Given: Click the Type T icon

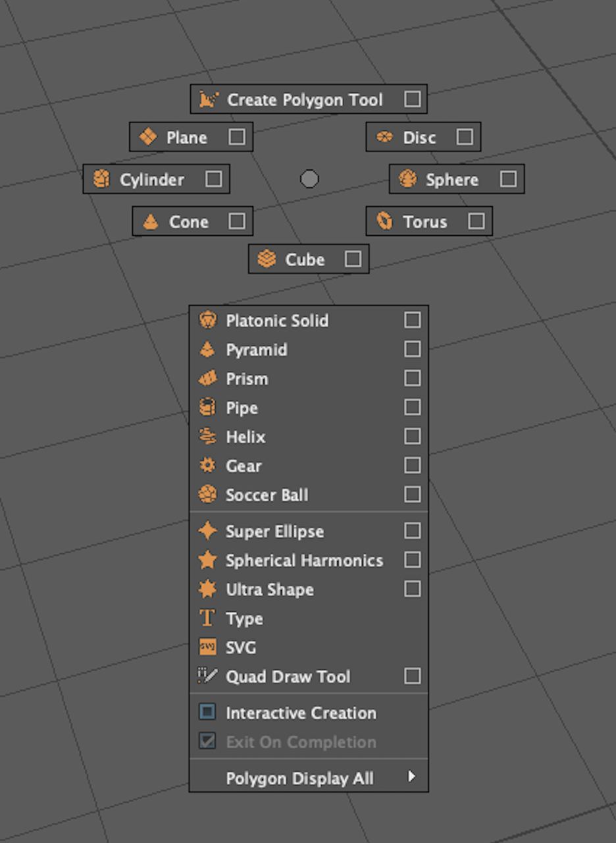Looking at the screenshot, I should 207,618.
